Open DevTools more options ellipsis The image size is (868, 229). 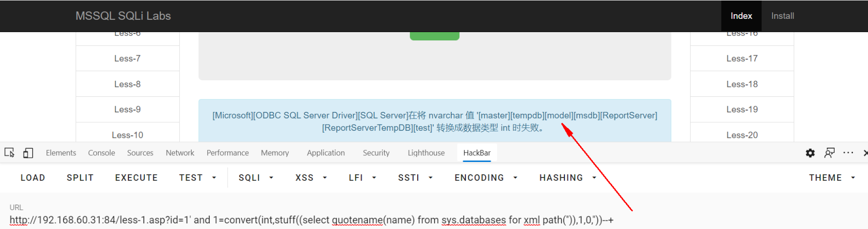(848, 153)
